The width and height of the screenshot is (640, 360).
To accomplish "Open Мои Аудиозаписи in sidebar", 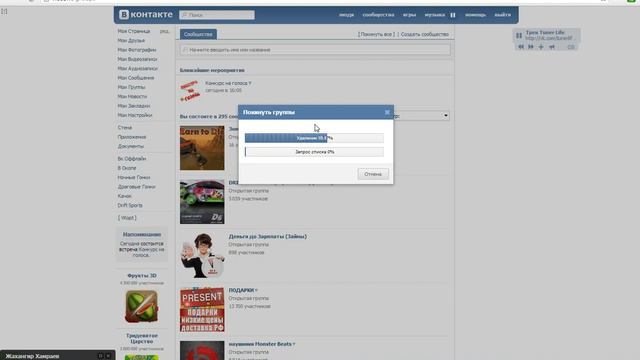I will tap(138, 69).
